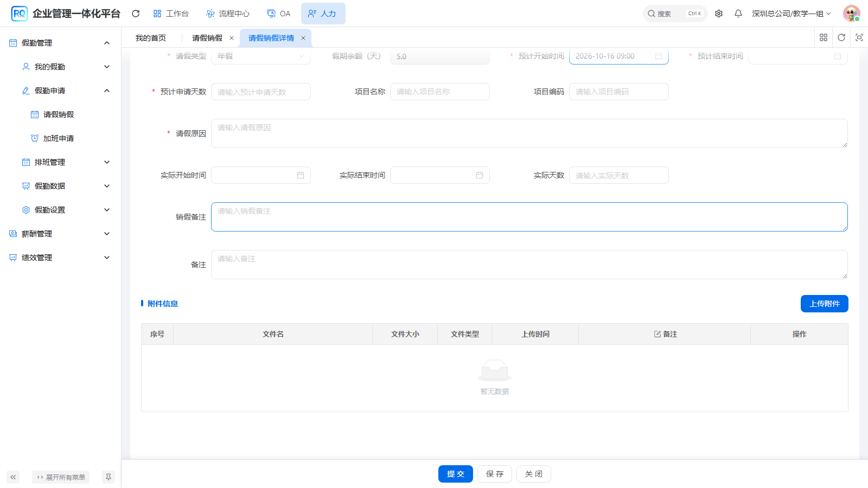Image resolution: width=868 pixels, height=488 pixels.
Task: Submit the form with 提交
Action: 456,474
